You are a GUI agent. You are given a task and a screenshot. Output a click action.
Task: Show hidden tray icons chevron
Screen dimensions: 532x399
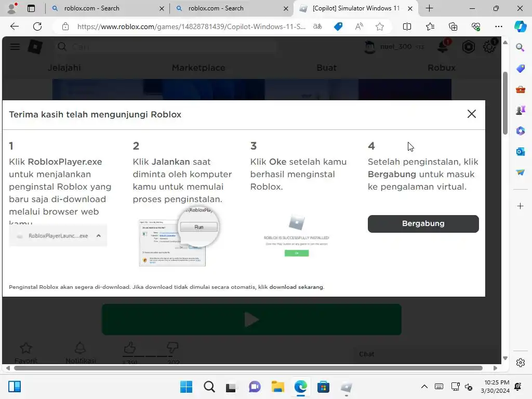pos(424,387)
